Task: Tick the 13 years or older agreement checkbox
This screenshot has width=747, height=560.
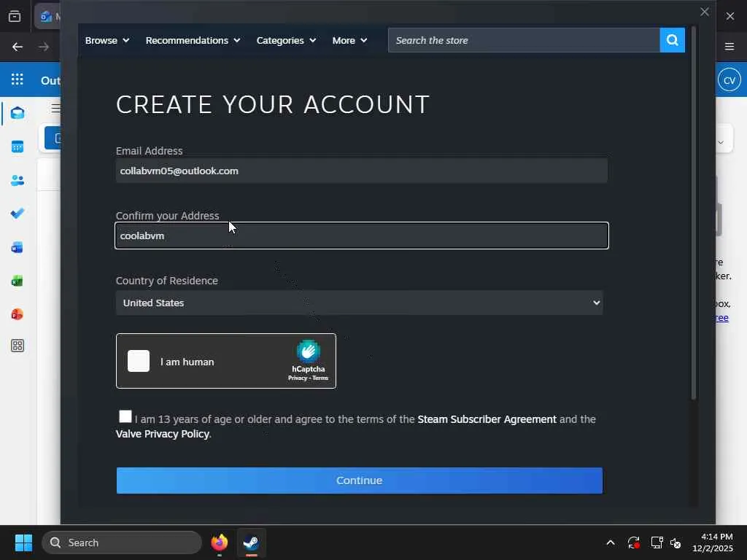Action: tap(125, 416)
